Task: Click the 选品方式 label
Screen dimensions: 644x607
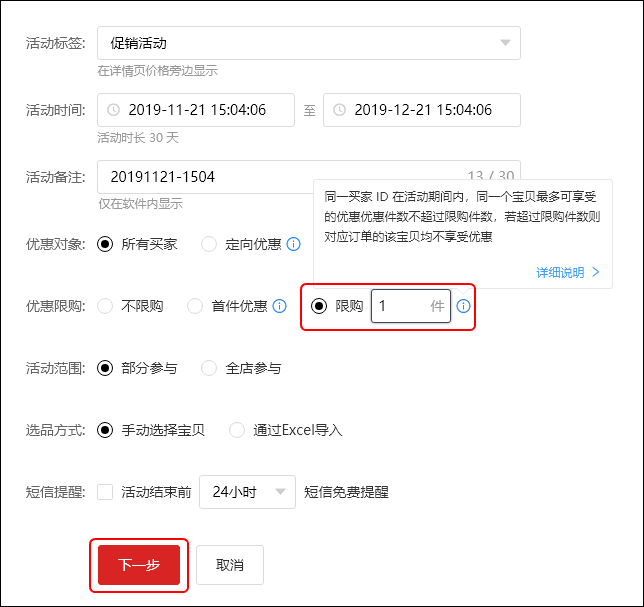Action: 55,430
